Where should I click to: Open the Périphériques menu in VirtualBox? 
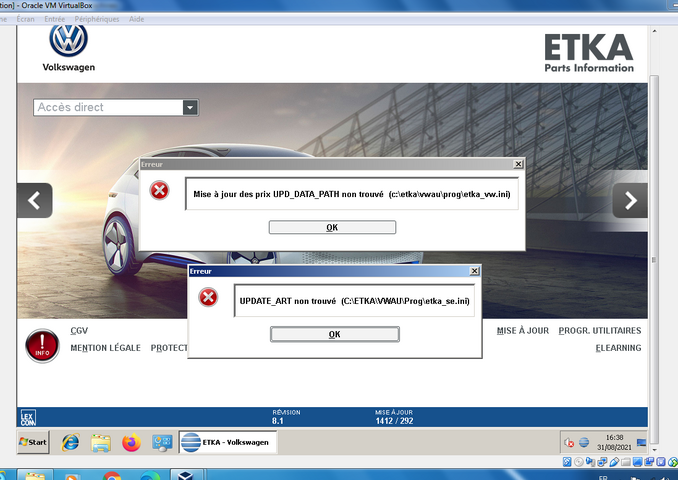click(x=97, y=19)
